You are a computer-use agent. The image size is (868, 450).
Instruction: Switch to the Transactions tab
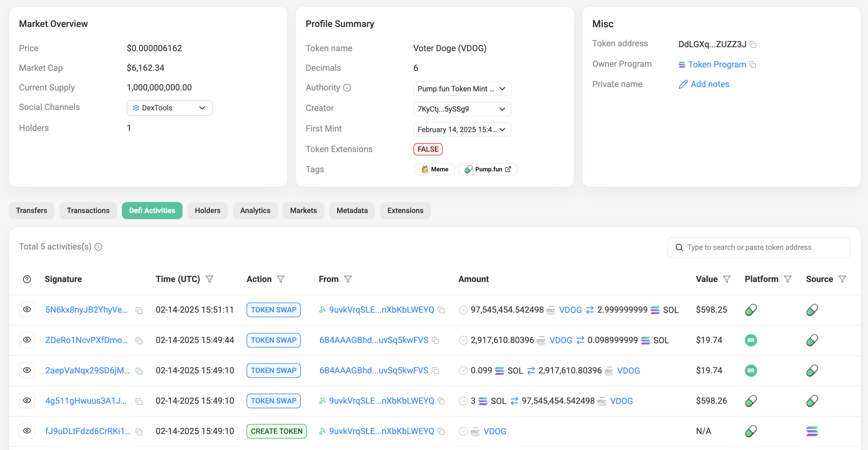tap(88, 211)
